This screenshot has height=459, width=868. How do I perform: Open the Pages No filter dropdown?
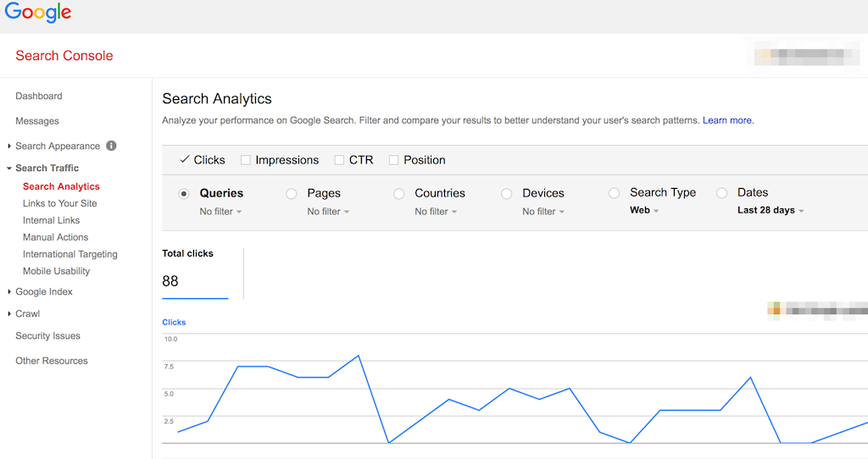(328, 211)
